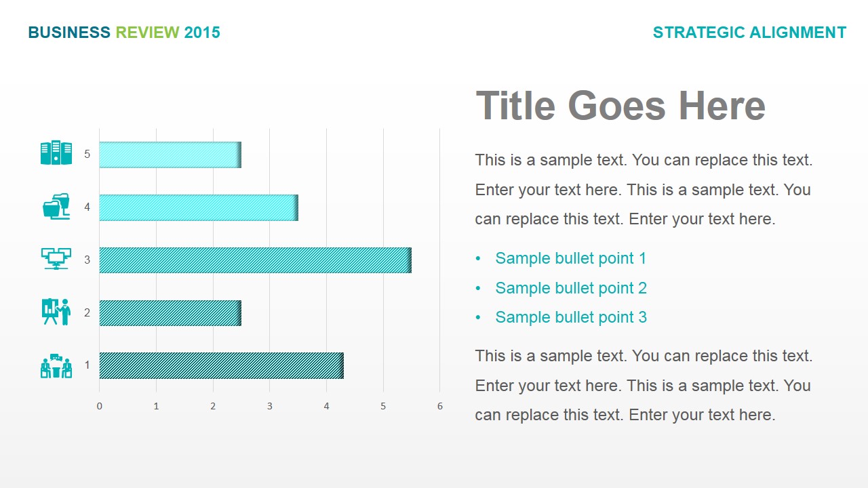Image resolution: width=868 pixels, height=488 pixels.
Task: Click the Strategic Alignment header text
Action: 749,33
